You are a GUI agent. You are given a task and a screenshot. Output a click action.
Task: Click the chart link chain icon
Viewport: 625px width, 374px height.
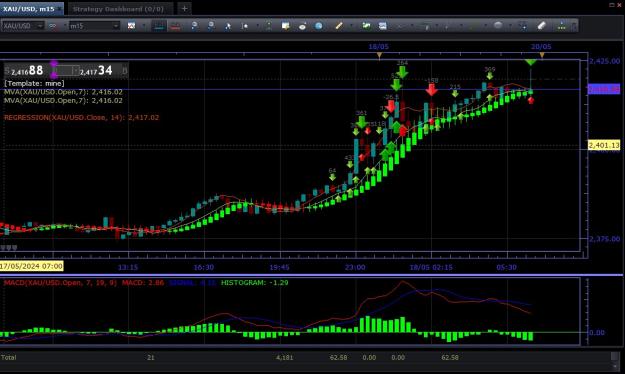coord(53,26)
